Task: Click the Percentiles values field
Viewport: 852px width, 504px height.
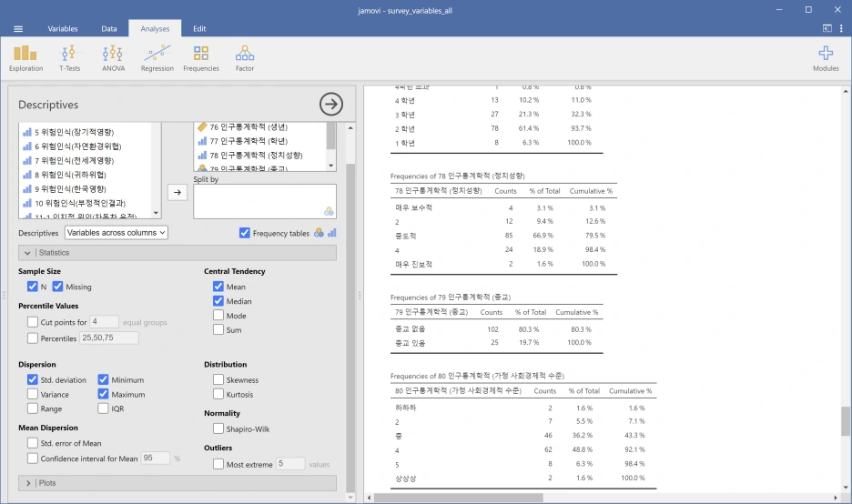Action: [x=109, y=338]
